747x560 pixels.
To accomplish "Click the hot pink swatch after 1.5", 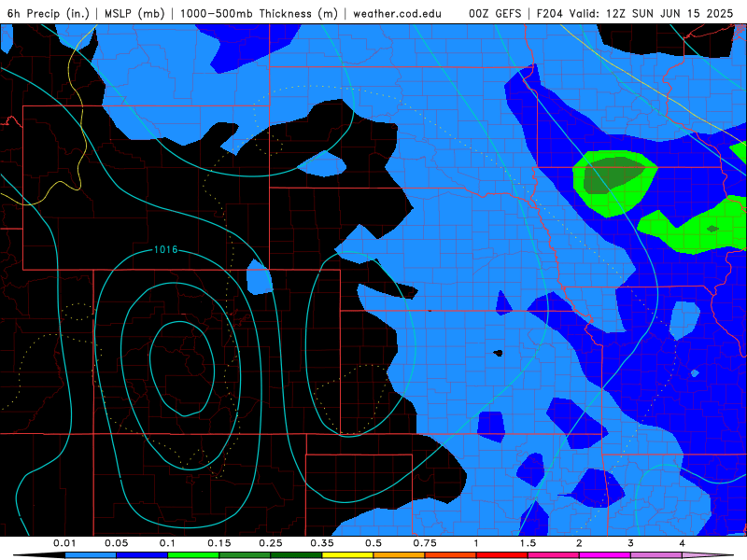I will 554,555.
